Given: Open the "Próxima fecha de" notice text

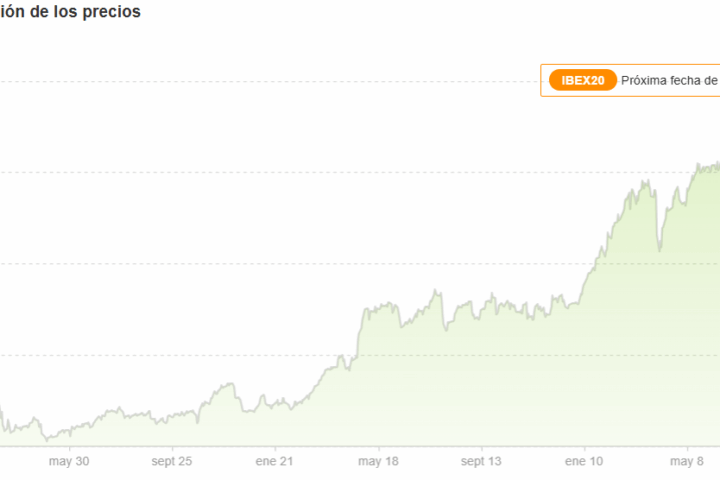Looking at the screenshot, I should [669, 80].
